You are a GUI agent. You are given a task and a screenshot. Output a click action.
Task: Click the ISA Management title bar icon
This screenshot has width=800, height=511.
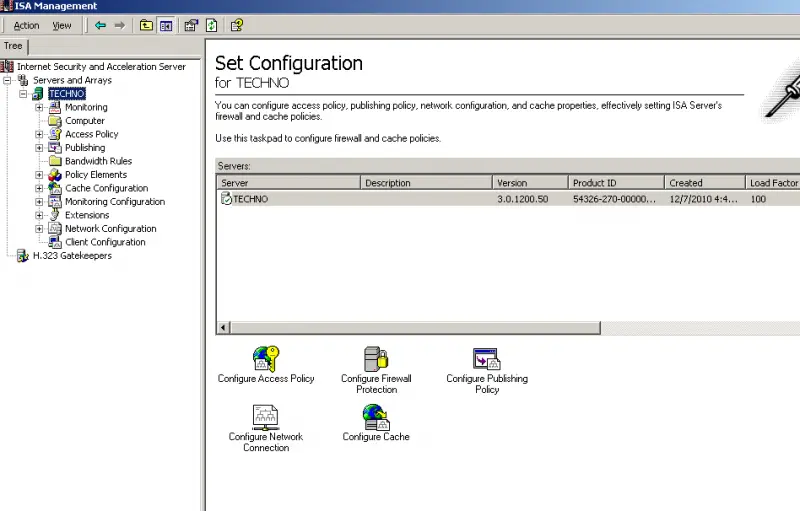tap(6, 6)
